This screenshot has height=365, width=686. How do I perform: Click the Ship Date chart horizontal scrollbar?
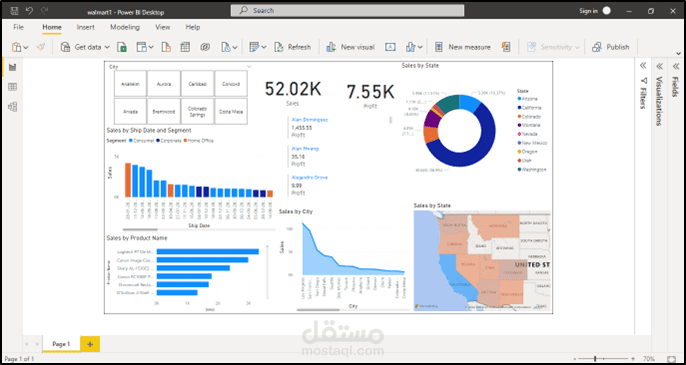pyautogui.click(x=140, y=229)
